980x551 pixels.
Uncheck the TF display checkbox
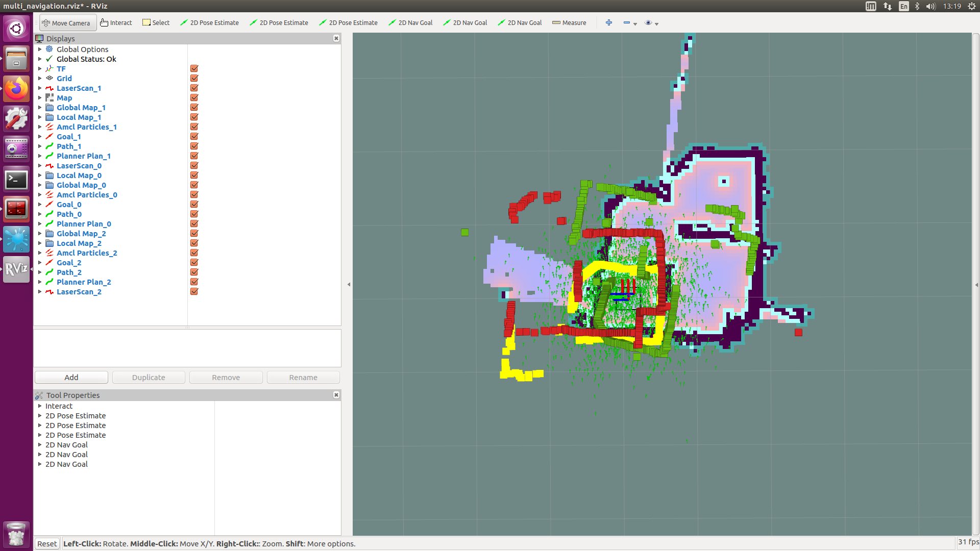click(x=194, y=69)
